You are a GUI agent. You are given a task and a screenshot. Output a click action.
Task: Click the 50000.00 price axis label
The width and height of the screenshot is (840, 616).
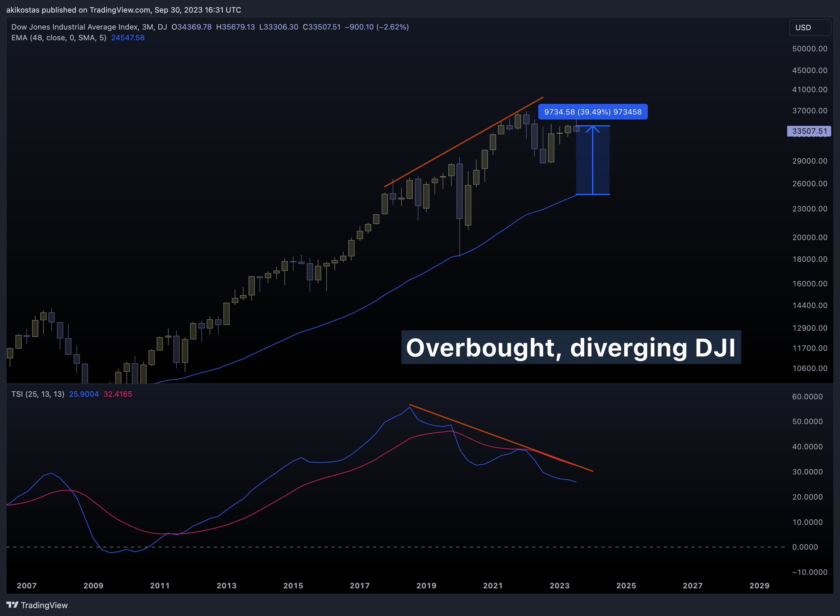tap(810, 49)
